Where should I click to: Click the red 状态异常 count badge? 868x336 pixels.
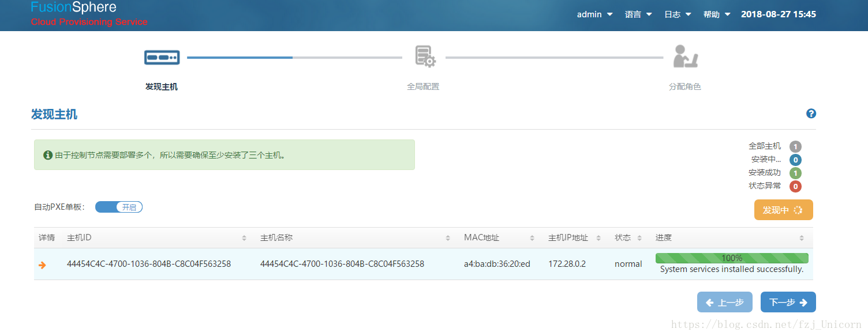(x=795, y=186)
